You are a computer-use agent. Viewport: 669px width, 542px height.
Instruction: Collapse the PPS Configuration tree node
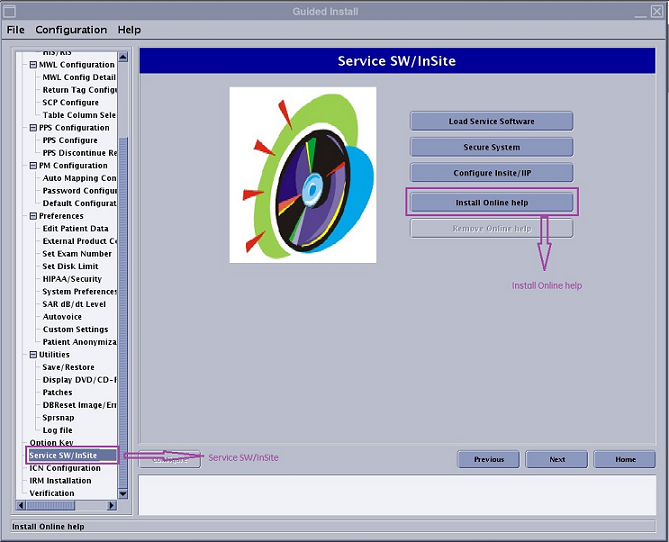pos(33,128)
